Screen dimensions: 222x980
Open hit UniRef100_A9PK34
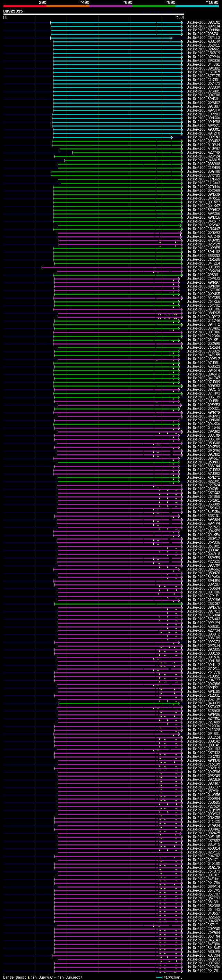(203, 26)
